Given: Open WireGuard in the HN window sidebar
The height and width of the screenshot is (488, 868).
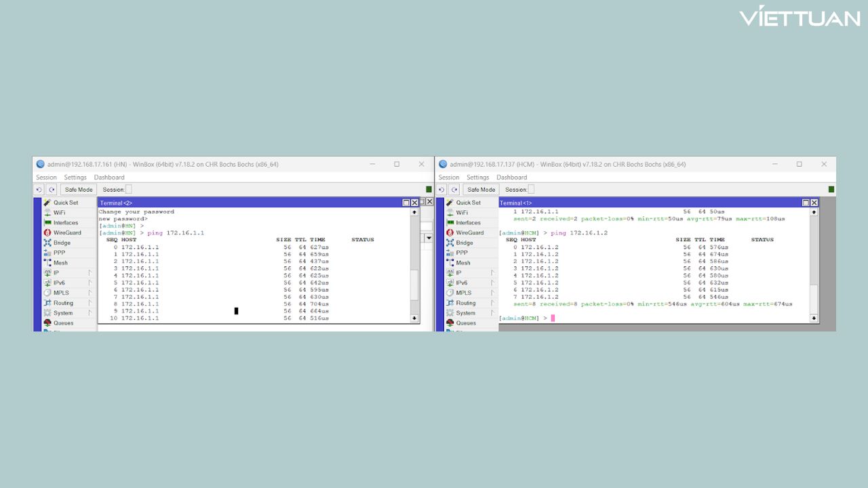Looking at the screenshot, I should [66, 232].
